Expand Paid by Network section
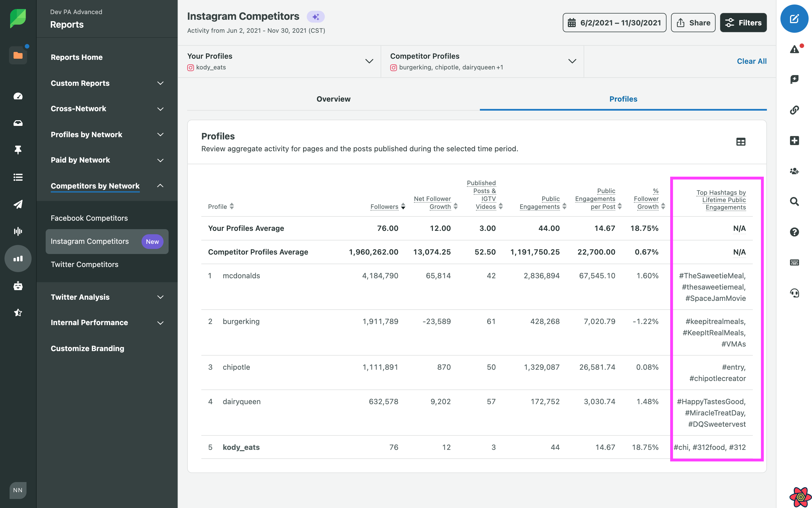This screenshot has width=812, height=508. click(x=107, y=160)
